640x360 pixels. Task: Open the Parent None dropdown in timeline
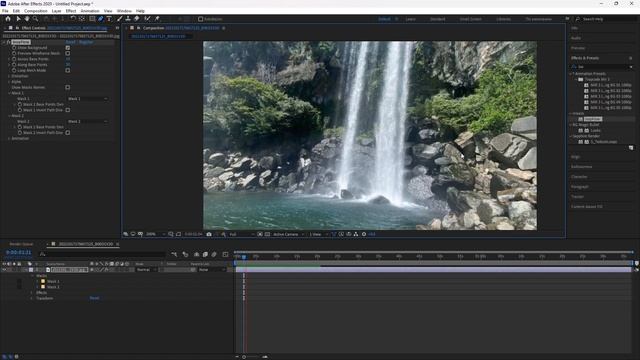pyautogui.click(x=212, y=270)
